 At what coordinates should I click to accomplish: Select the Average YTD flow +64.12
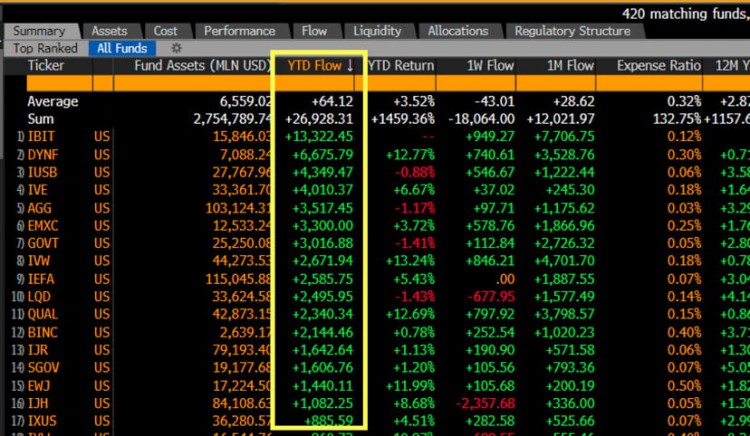pos(332,101)
